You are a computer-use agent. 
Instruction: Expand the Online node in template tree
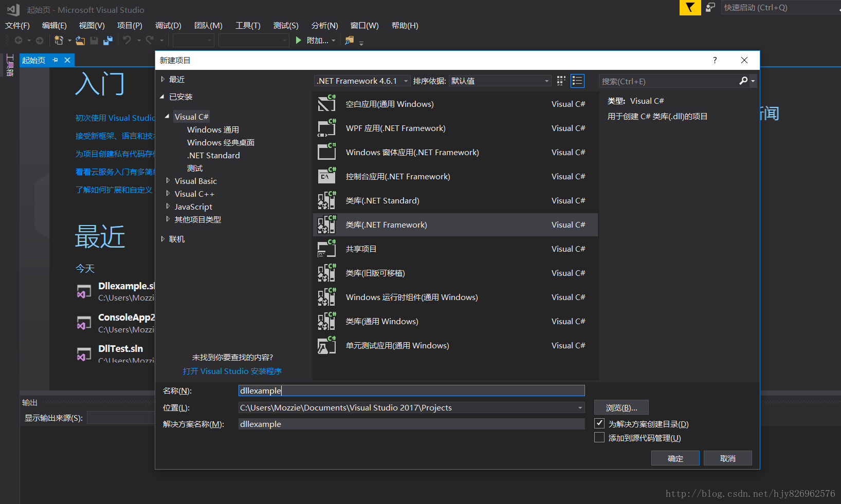(163, 239)
